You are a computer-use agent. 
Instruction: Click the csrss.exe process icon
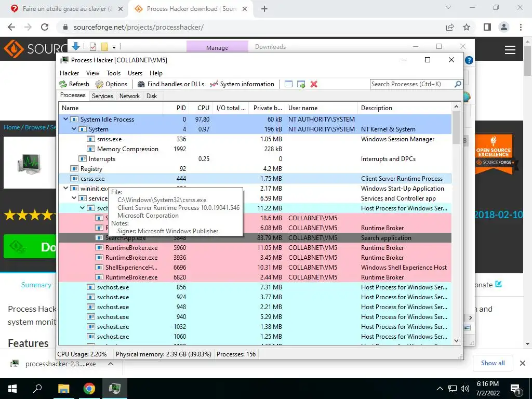74,179
